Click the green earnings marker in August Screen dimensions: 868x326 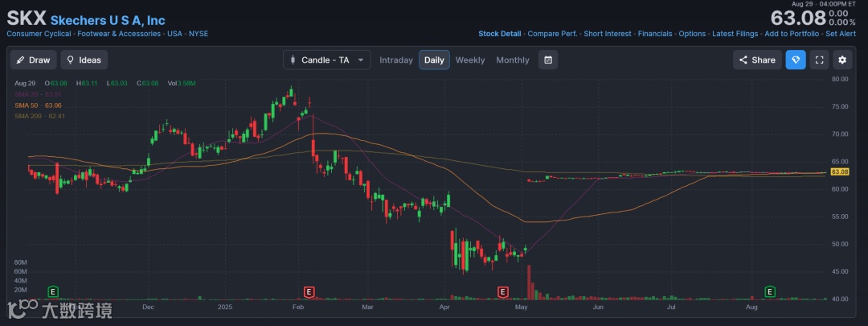pos(769,291)
